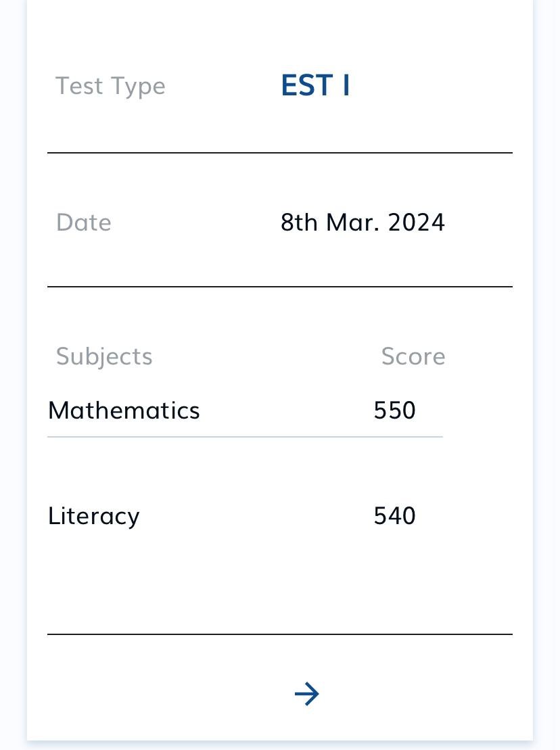This screenshot has width=560, height=750.
Task: Click the Literacy score 540
Action: [394, 515]
